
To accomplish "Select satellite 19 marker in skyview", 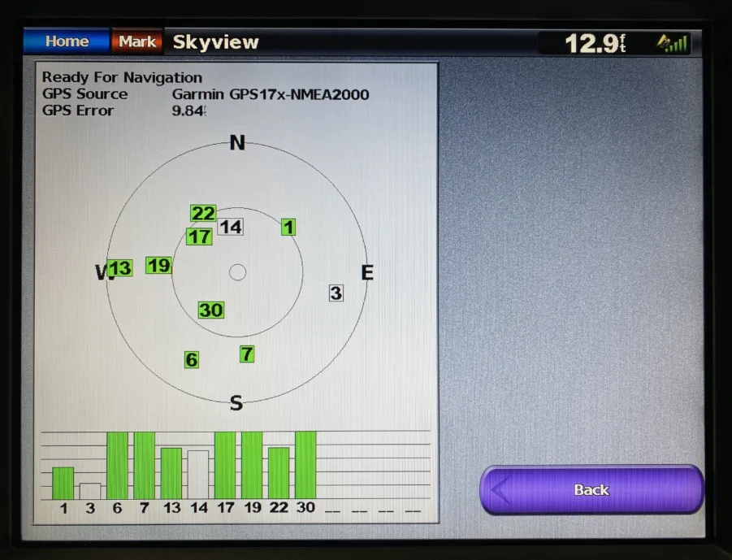I will point(159,266).
